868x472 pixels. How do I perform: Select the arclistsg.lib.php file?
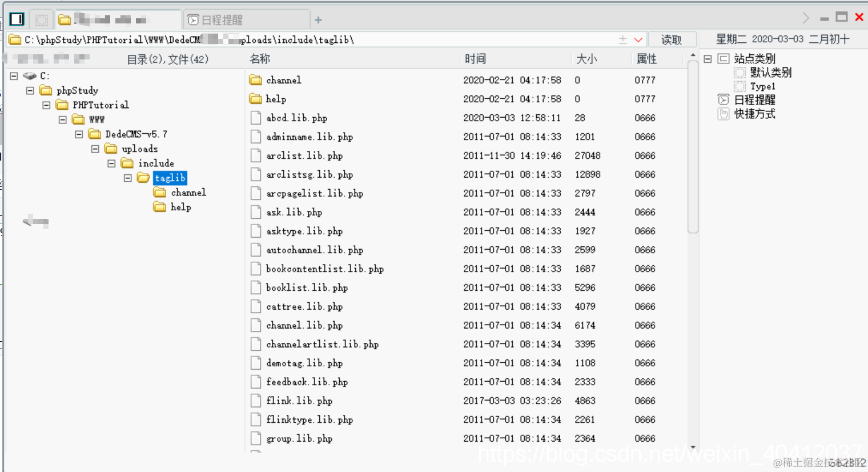pos(310,174)
